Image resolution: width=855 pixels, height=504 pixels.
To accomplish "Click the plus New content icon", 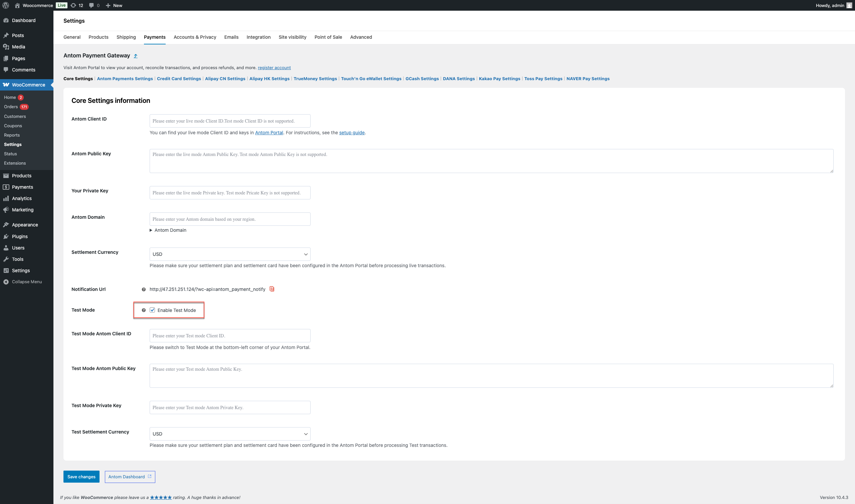I will coord(108,5).
